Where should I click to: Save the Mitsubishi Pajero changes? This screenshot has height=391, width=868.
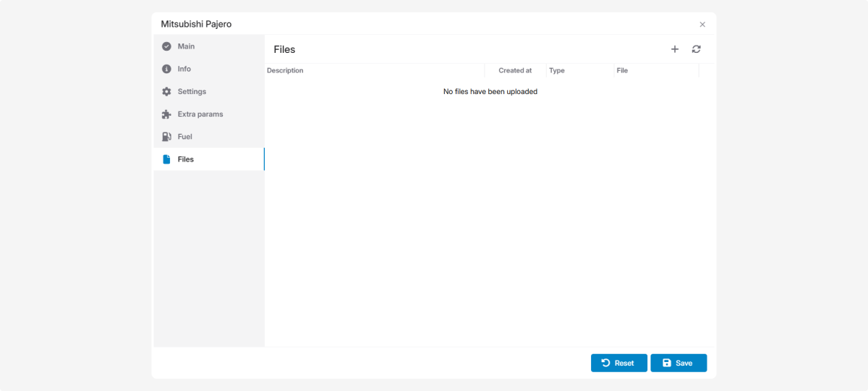[678, 363]
